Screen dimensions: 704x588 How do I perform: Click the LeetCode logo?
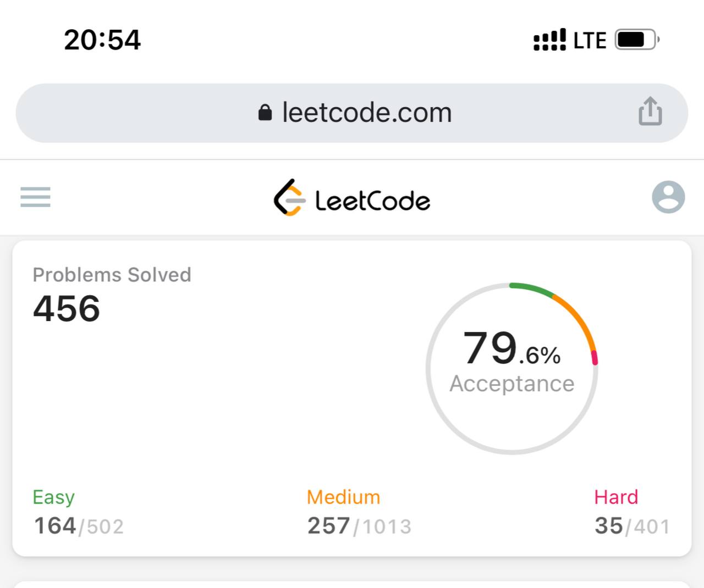(352, 198)
